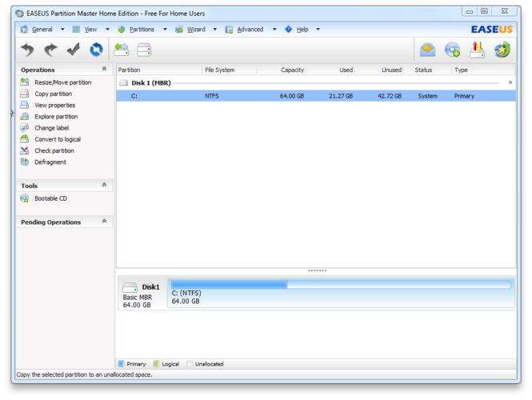Click the Convert to logical icon
This screenshot has width=532, height=400.
pos(25,138)
